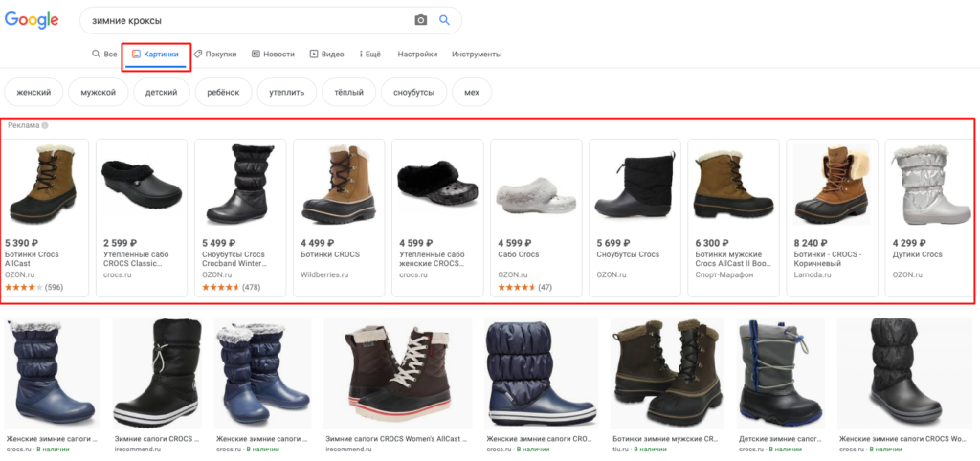980x461 pixels.
Task: Open Ботинки Crocs AllCast ad for 5 390 ₽
Action: (42, 217)
